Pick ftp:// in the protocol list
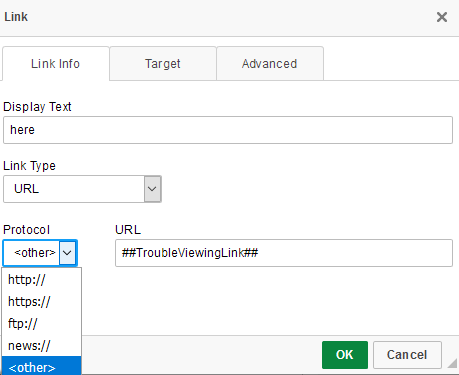The image size is (459, 375). click(42, 323)
